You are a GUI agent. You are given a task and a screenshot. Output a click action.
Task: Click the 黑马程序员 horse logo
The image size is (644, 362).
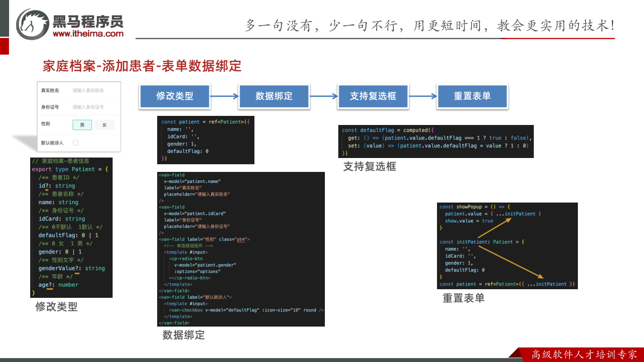33,23
